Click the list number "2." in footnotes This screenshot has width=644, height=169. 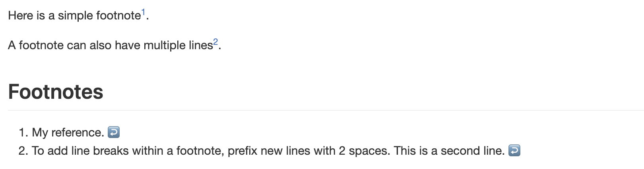pyautogui.click(x=23, y=151)
